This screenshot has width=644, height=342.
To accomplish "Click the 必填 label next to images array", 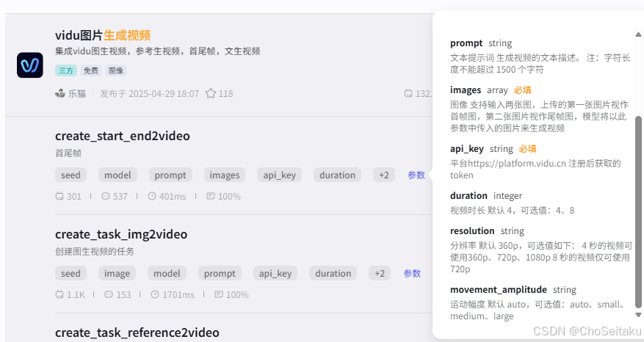I will point(522,90).
